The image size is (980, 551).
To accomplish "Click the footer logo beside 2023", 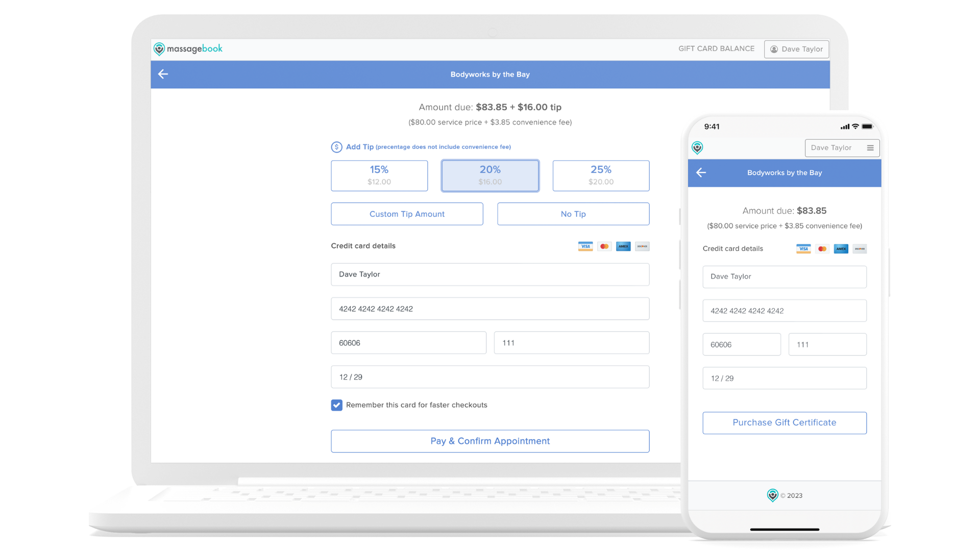I will click(x=773, y=495).
